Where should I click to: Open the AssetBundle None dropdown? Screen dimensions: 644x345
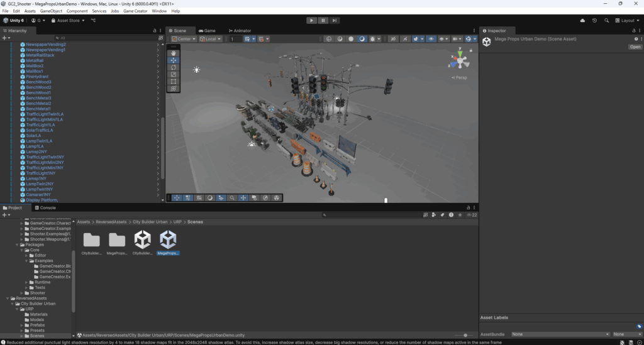tap(560, 334)
